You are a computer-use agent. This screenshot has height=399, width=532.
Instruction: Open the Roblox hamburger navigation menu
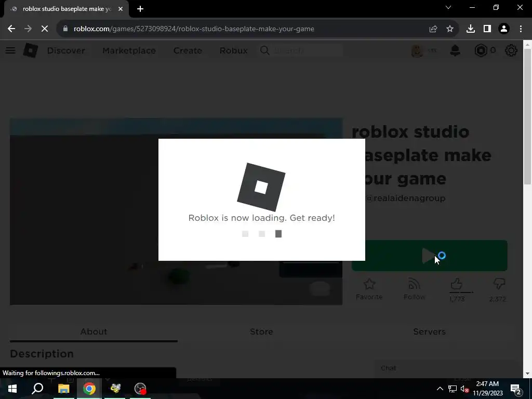coord(10,50)
